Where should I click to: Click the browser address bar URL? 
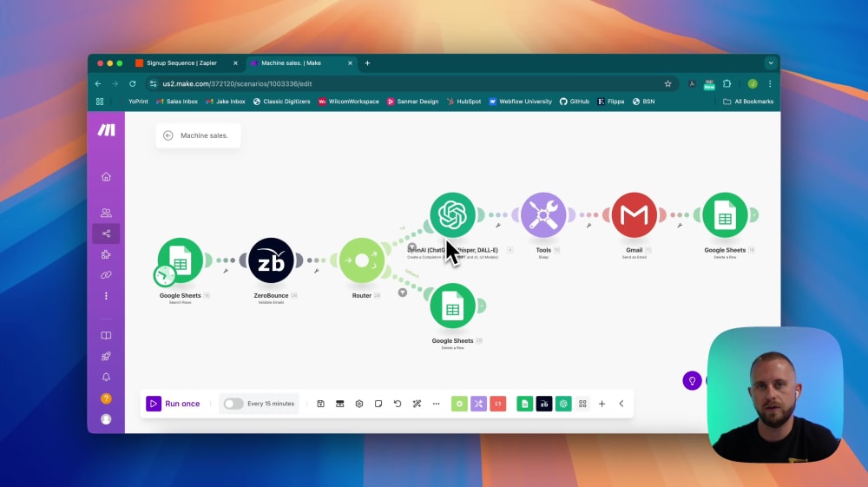tap(238, 84)
